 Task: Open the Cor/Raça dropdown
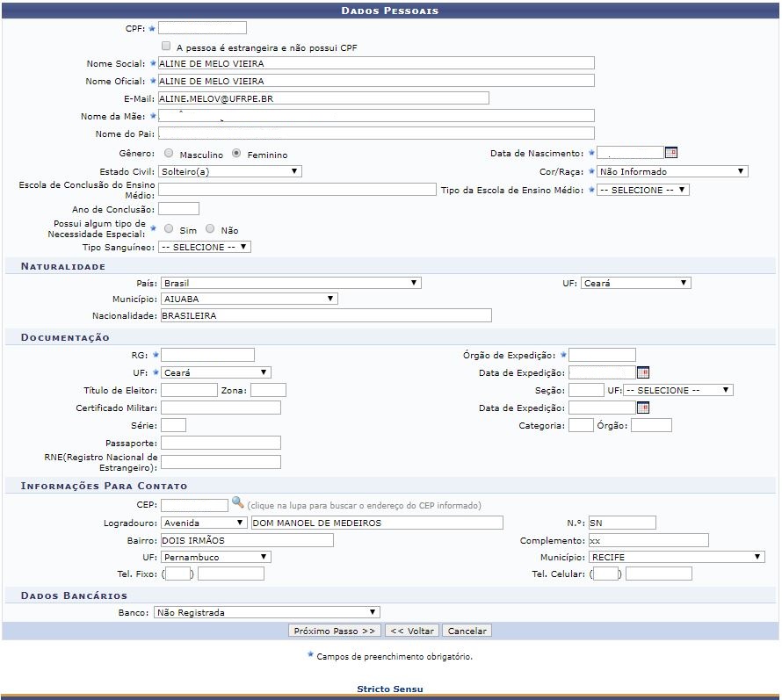tap(672, 171)
